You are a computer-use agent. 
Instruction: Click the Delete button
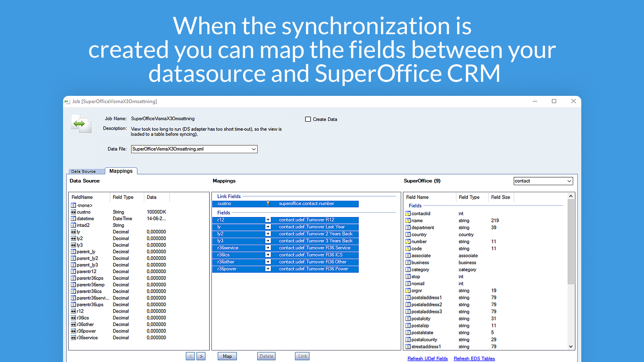click(x=266, y=356)
